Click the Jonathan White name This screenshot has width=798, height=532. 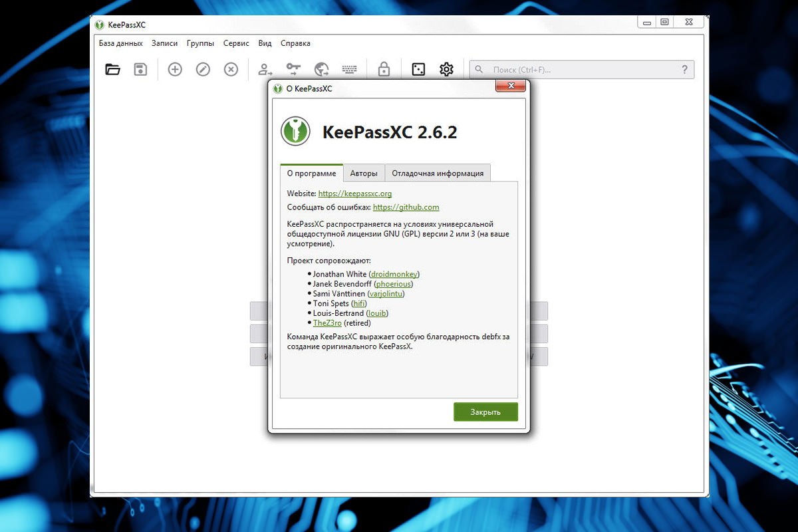[x=339, y=274]
